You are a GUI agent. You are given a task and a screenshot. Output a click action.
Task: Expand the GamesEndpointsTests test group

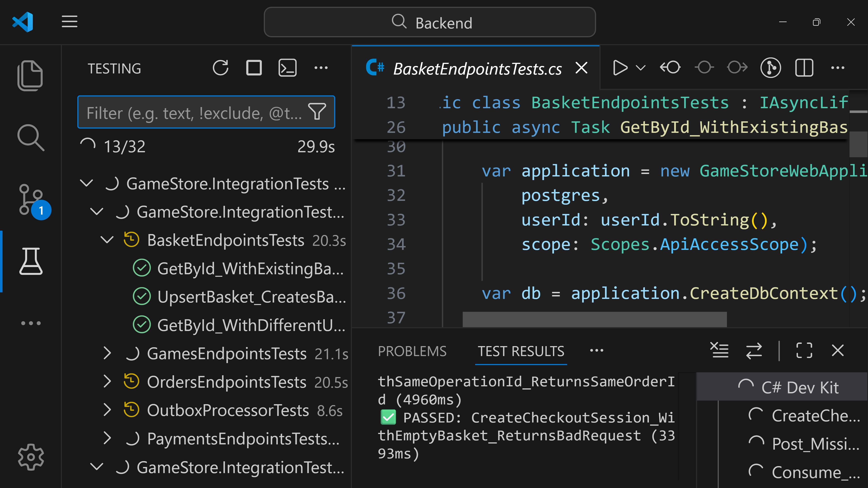click(107, 353)
